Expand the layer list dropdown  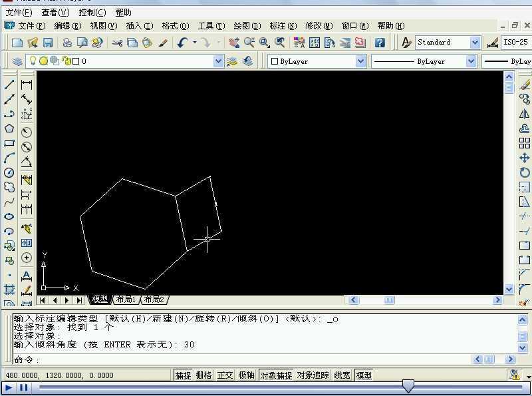(x=219, y=61)
